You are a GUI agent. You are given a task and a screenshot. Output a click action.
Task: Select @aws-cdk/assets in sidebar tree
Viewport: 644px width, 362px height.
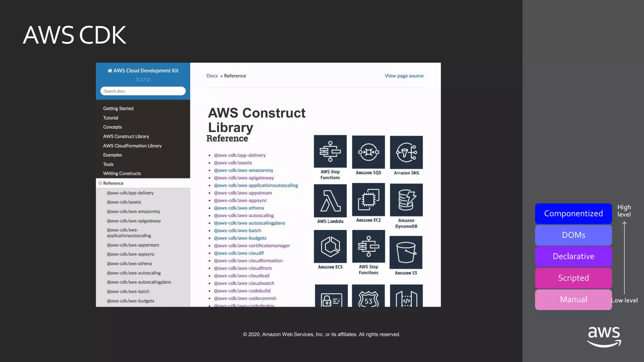[124, 202]
